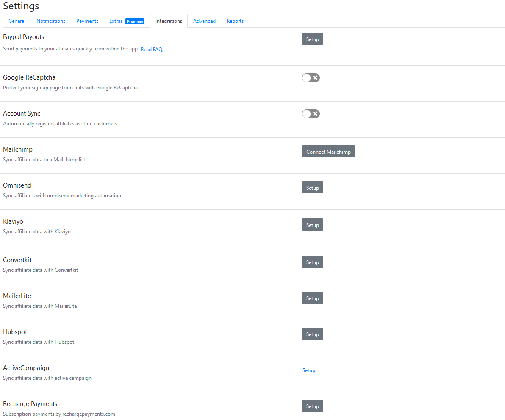Screen dimensions: 505x420
Task: Click 'Sync affiliate's with omnisend marketing automation'
Action: (x=62, y=196)
